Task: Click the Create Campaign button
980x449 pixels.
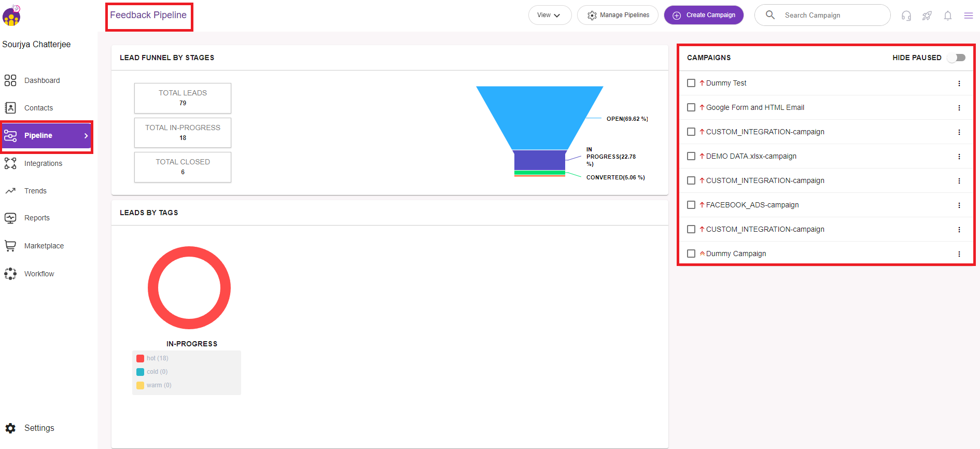Action: coord(704,15)
